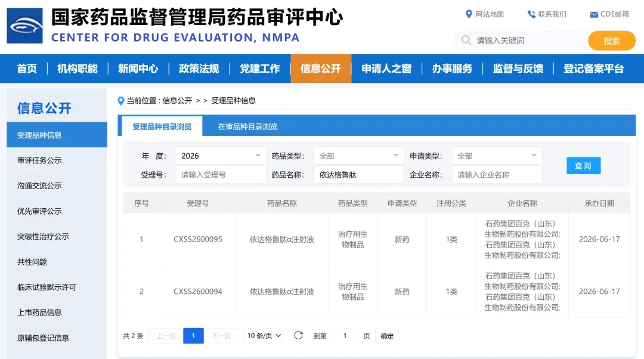The image size is (644, 359).
Task: Click drug name in row CXSS2600095
Action: click(x=281, y=239)
